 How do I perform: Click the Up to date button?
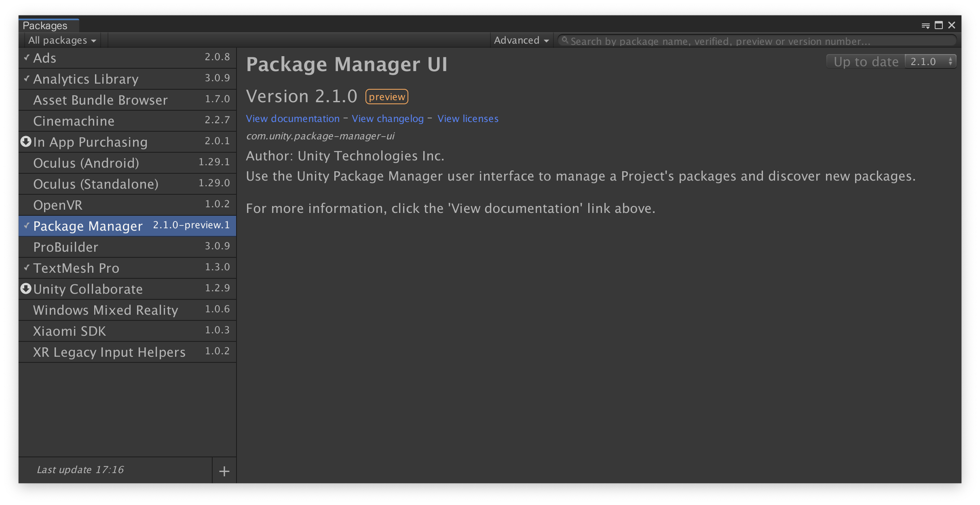point(866,61)
